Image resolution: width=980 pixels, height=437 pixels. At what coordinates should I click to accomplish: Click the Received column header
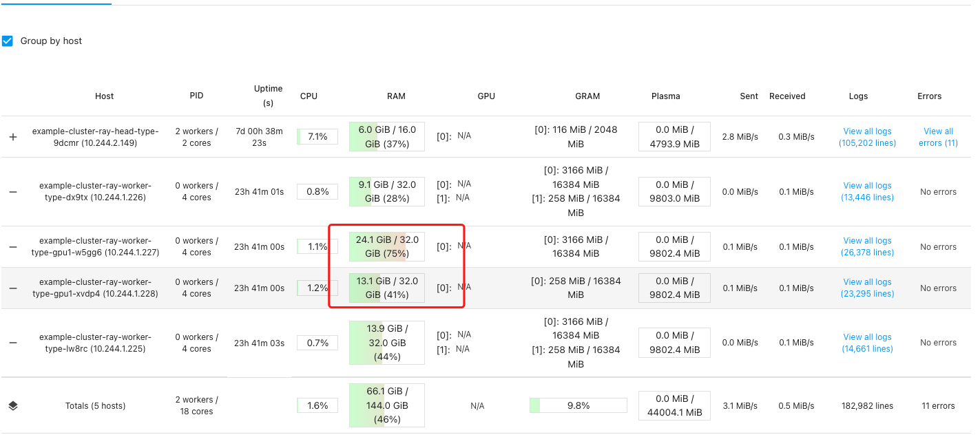[787, 96]
